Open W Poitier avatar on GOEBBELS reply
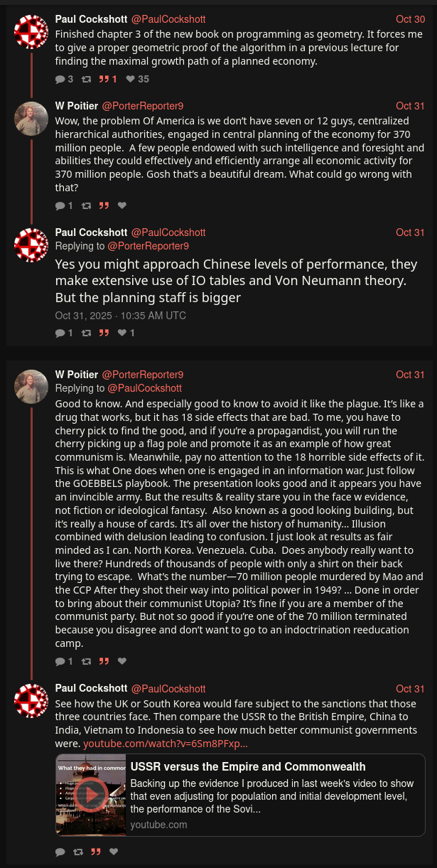Image resolution: width=437 pixels, height=868 pixels. pyautogui.click(x=31, y=387)
